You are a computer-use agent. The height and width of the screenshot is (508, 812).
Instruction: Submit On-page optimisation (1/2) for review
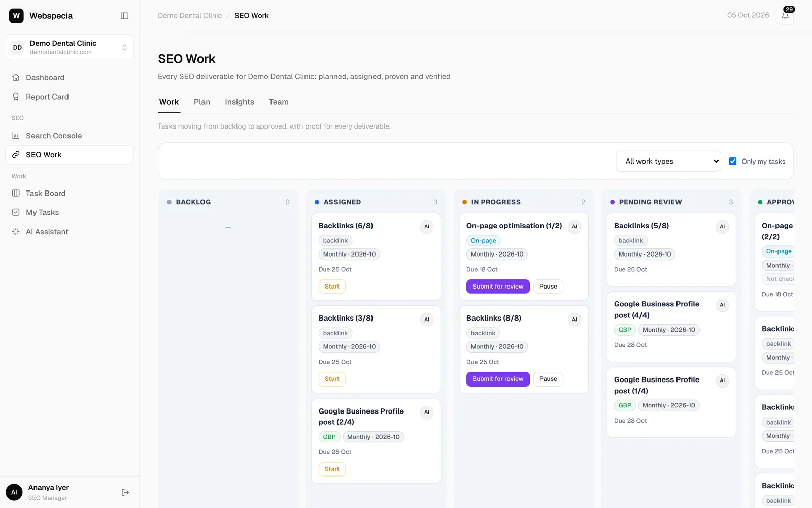click(498, 287)
